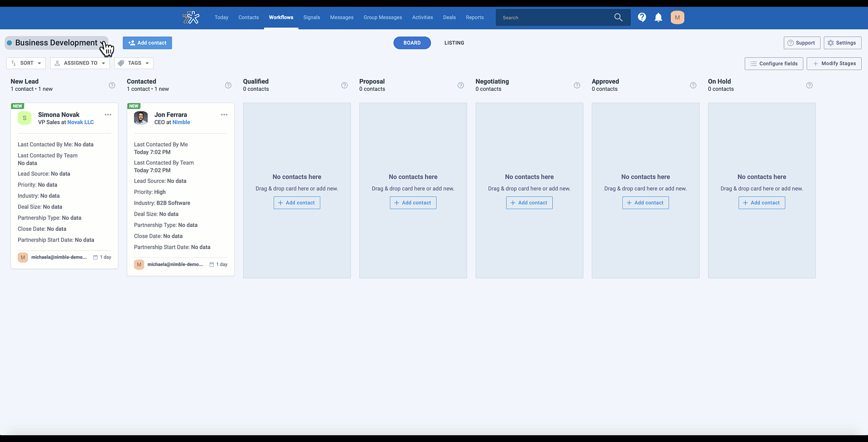Image resolution: width=868 pixels, height=442 pixels.
Task: Open the SORT dropdown
Action: click(25, 63)
